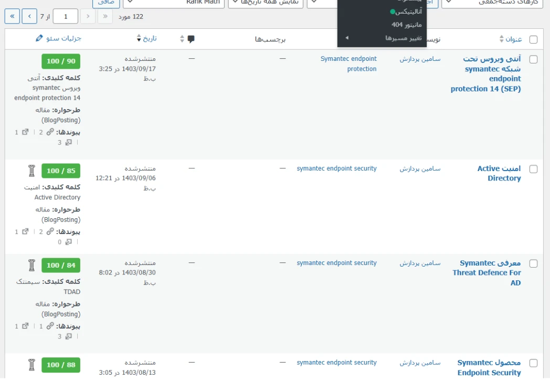Click pillar content icon for Active Directory post
Image resolution: width=550 pixels, height=392 pixels.
(x=31, y=171)
